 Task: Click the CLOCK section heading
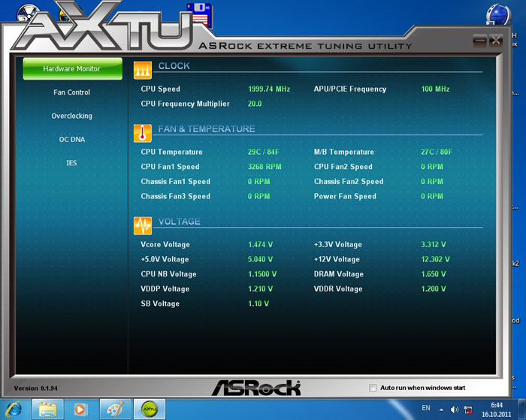[174, 66]
